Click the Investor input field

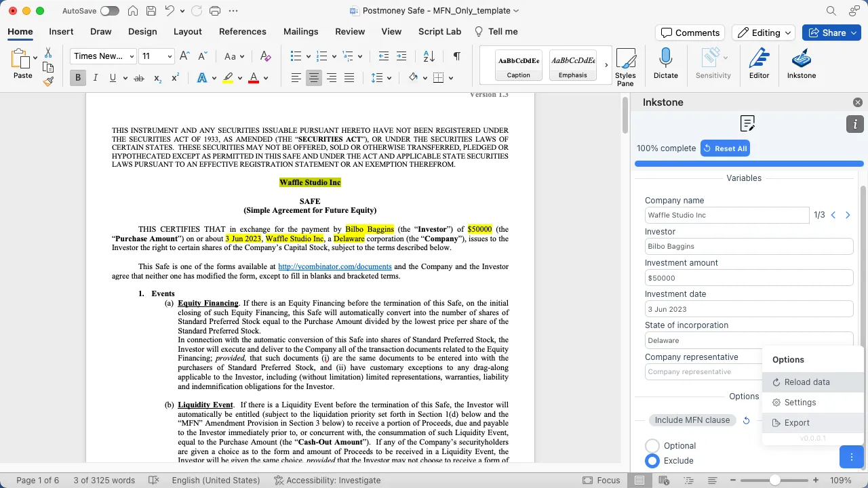pyautogui.click(x=749, y=247)
